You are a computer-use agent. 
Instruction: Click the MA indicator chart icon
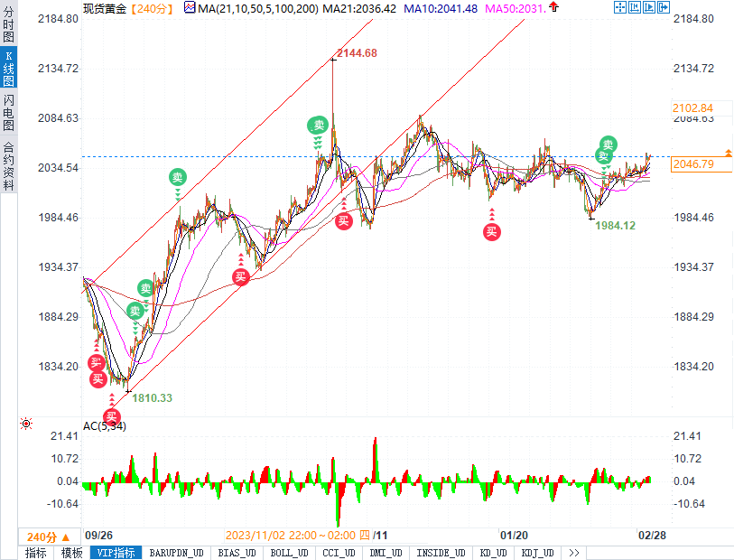coord(189,8)
